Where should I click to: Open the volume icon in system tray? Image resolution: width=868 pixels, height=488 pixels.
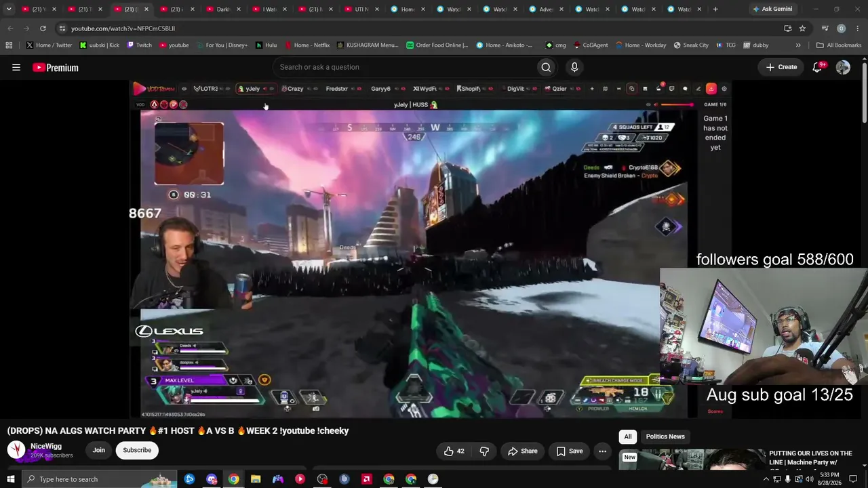click(x=809, y=479)
